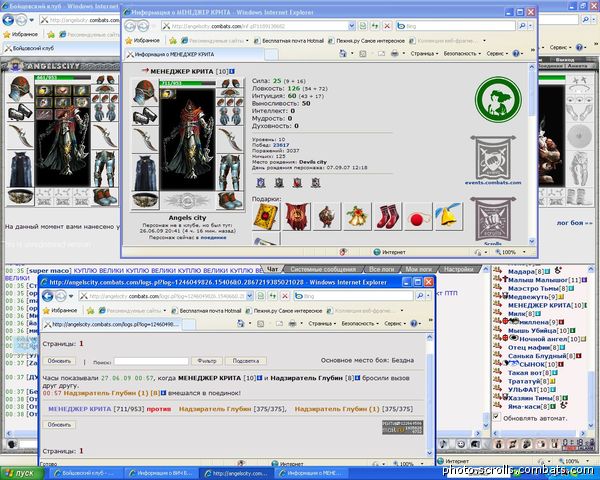Expand the search provider dropdown in the logs window

pos(428,296)
